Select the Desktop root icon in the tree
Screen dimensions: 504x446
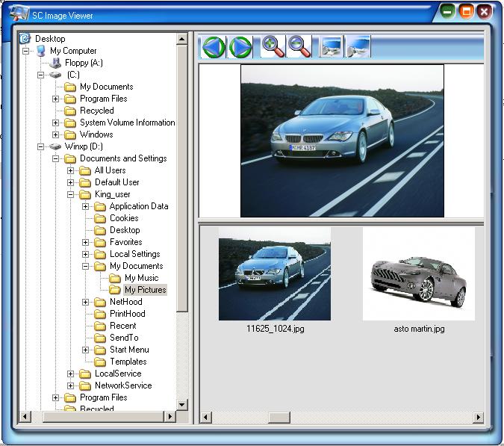click(25, 39)
